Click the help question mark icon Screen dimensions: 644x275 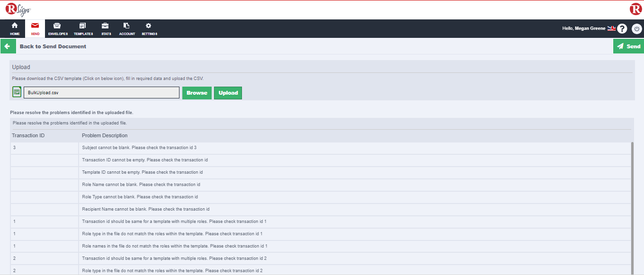[622, 29]
